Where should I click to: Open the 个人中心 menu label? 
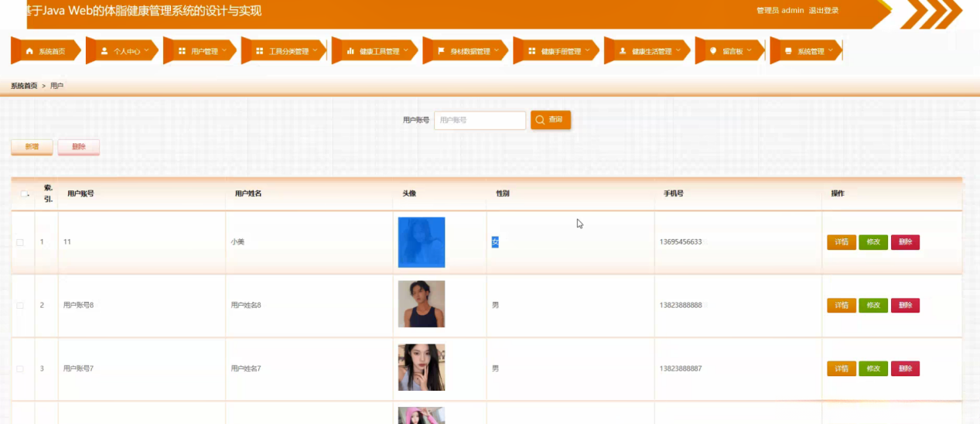pos(127,52)
